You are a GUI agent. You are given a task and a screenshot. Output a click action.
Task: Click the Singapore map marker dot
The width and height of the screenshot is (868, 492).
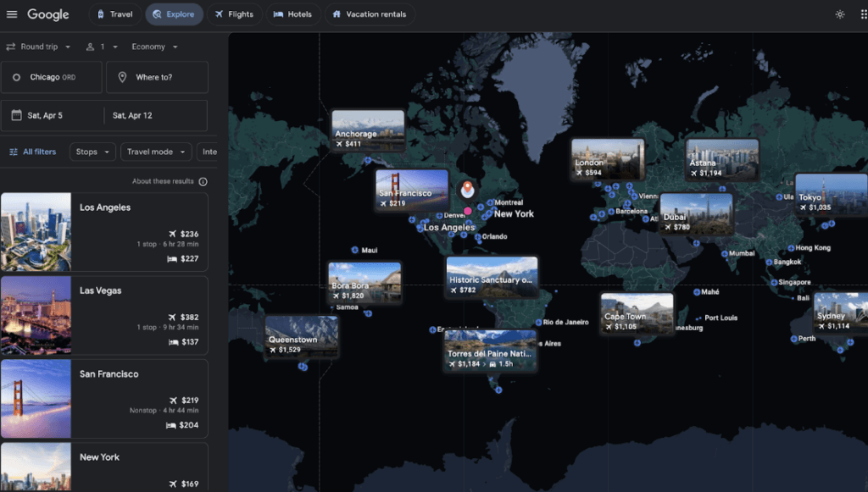[x=774, y=282]
